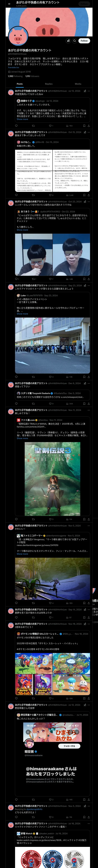Reply to the Jul 13, 2024 post
Viewport: 98px width, 868px height.
coord(16,126)
